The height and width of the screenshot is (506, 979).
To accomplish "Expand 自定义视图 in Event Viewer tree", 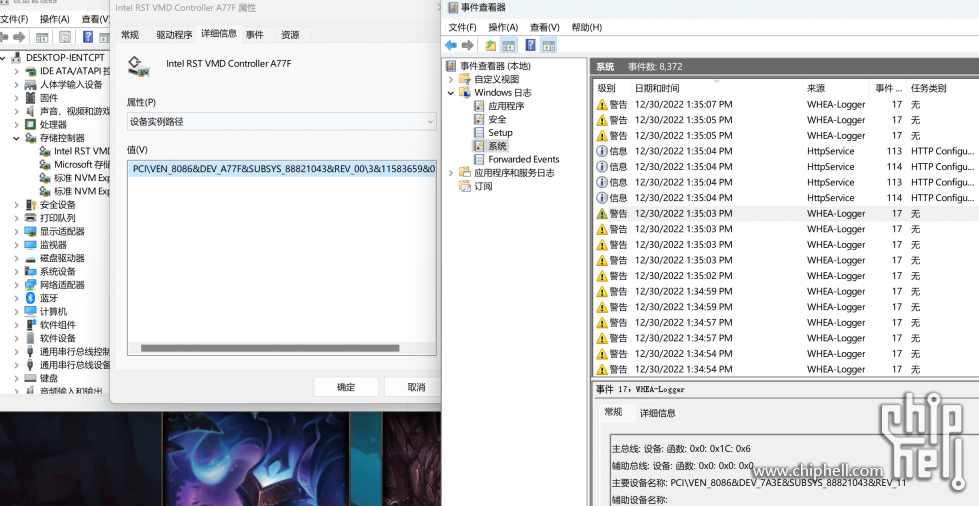I will click(x=451, y=79).
